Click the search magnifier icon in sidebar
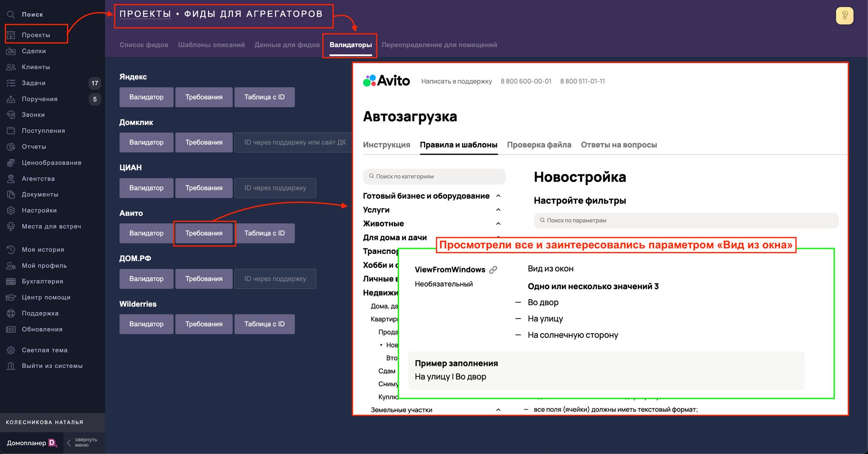This screenshot has height=454, width=868. 11,15
